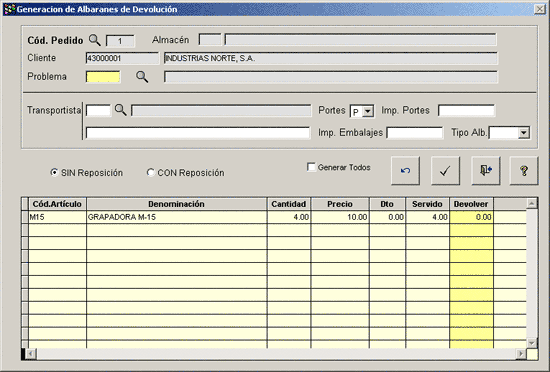
Task: Click the Transportista name field
Action: (x=221, y=110)
